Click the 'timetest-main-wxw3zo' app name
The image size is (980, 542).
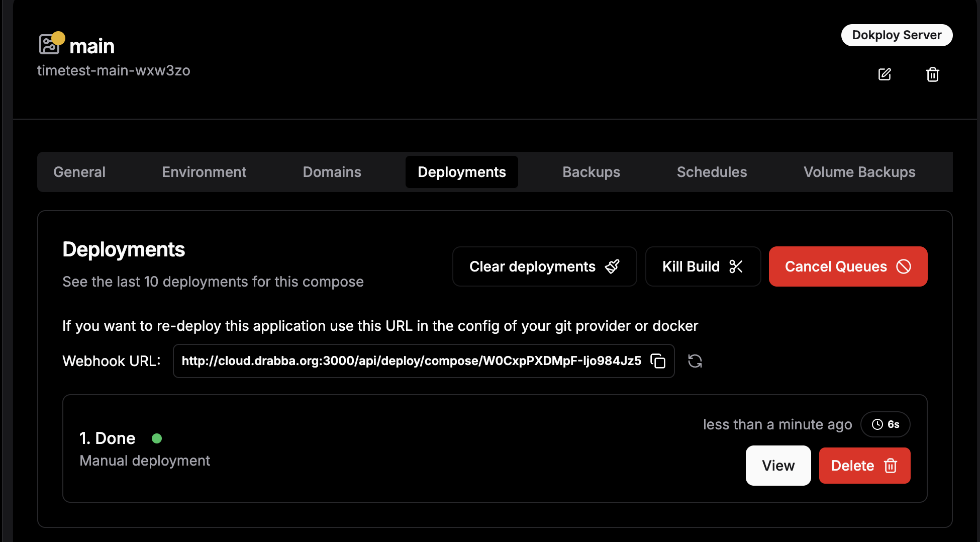[x=114, y=70]
